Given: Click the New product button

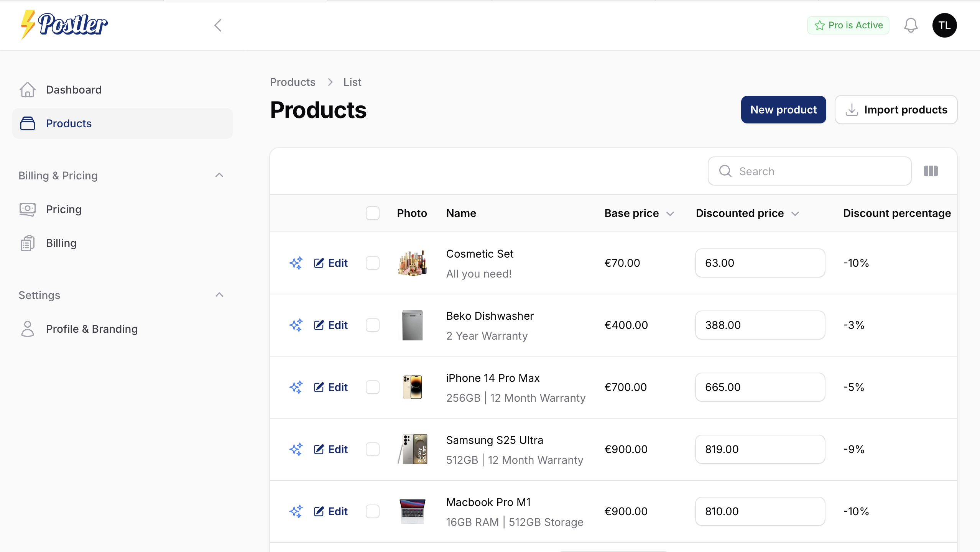Looking at the screenshot, I should 783,110.
